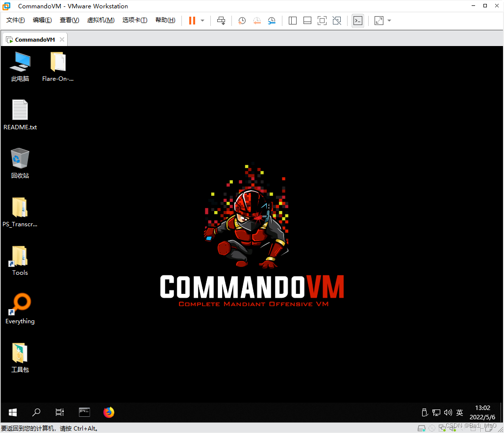Click the stretch guest display icon
The width and height of the screenshot is (504, 433).
(x=379, y=21)
